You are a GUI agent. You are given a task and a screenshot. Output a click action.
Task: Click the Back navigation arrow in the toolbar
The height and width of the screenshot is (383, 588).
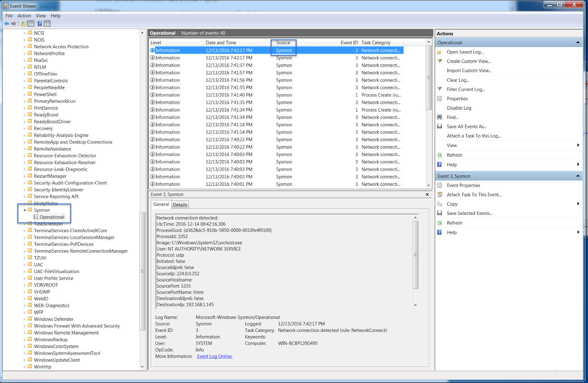pos(6,24)
